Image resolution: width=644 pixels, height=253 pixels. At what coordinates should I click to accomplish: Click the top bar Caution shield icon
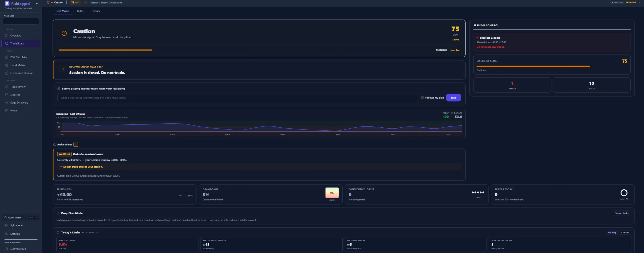[48, 3]
